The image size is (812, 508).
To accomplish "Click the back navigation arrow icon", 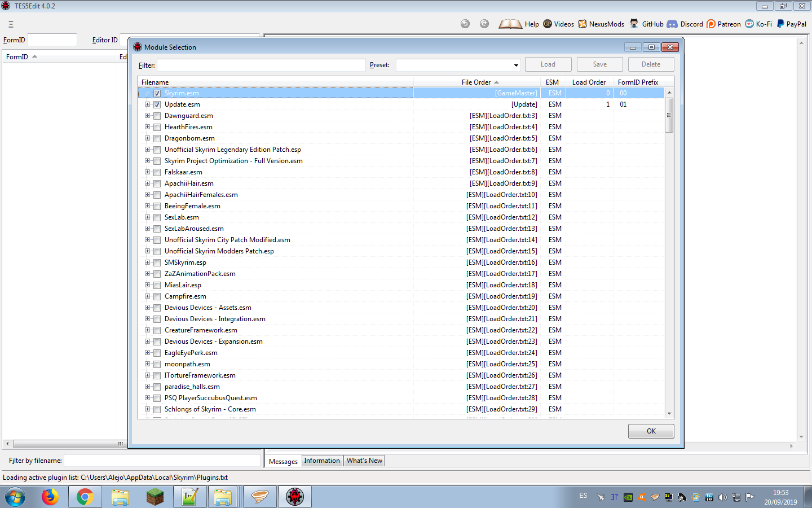I will [465, 24].
